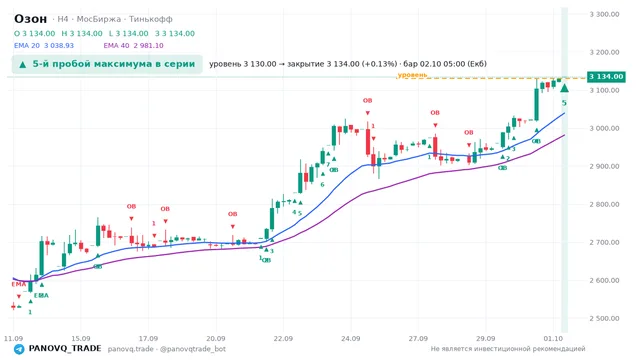This screenshot has height=360, width=640.
Task: Click the green series number '7' marker
Action: (x=328, y=164)
